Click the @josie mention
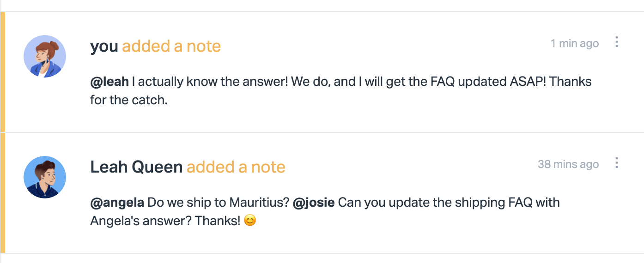This screenshot has height=263, width=644. click(x=314, y=203)
